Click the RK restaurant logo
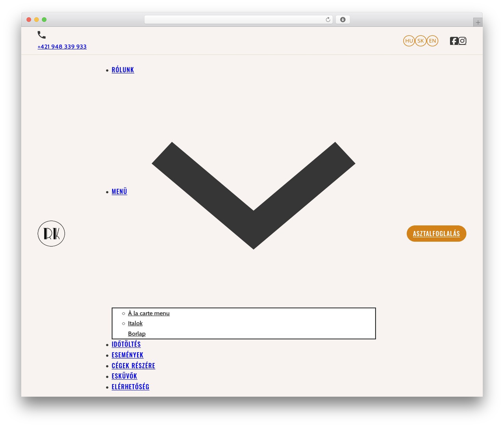This screenshot has width=504, height=427. point(51,234)
